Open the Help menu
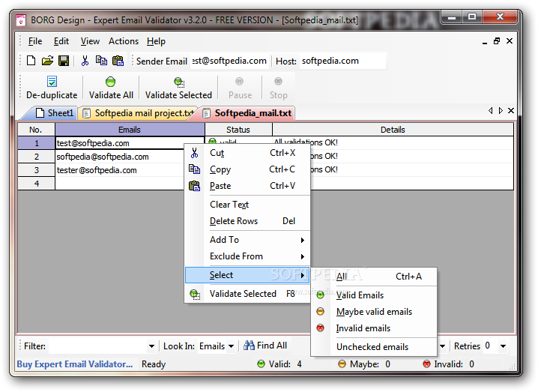538x392 pixels. click(x=156, y=41)
